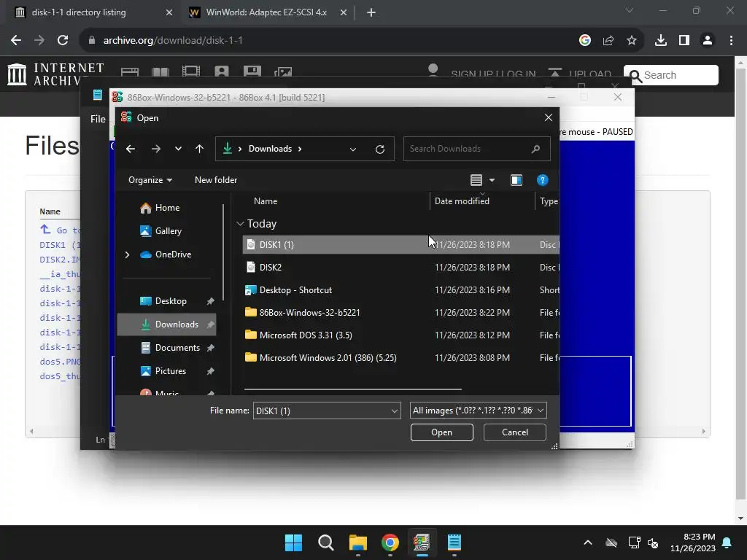This screenshot has height=560, width=747.
Task: Open the view options dropdown arrow
Action: 492,180
